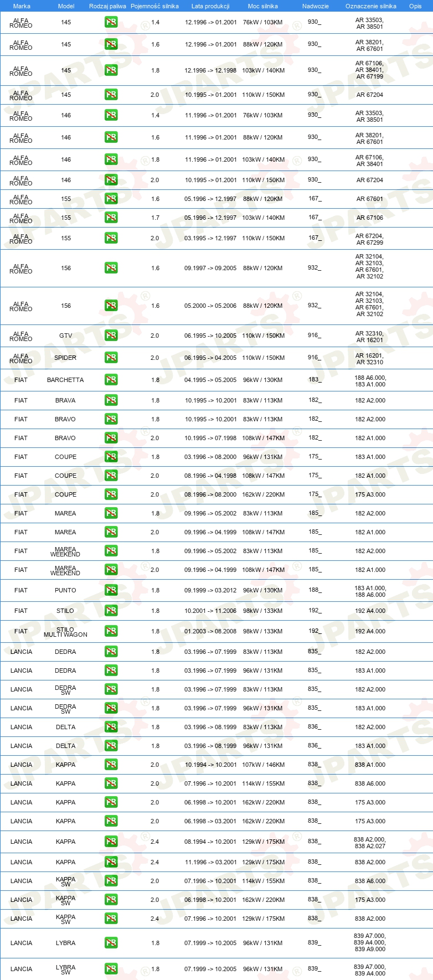Click petrol icon in Fiat Marea 1.8 row

111,513
